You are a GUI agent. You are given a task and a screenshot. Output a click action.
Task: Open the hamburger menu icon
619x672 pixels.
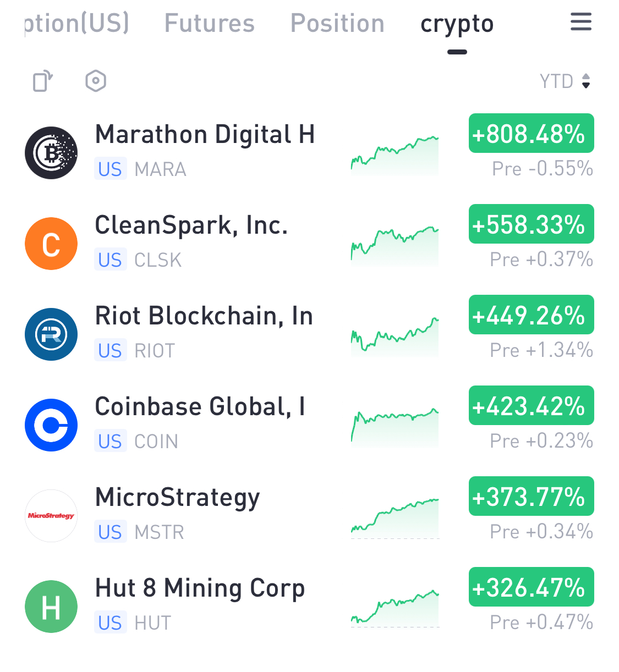tap(580, 22)
